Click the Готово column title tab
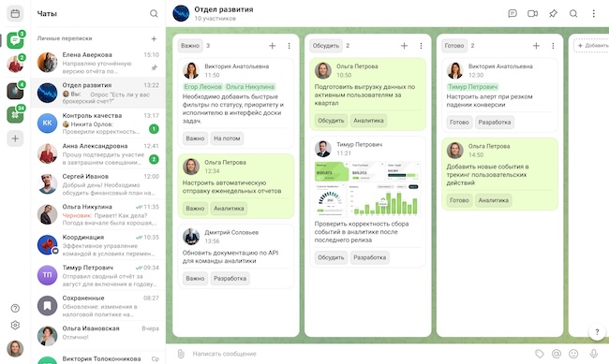The width and height of the screenshot is (609, 364). tap(454, 46)
